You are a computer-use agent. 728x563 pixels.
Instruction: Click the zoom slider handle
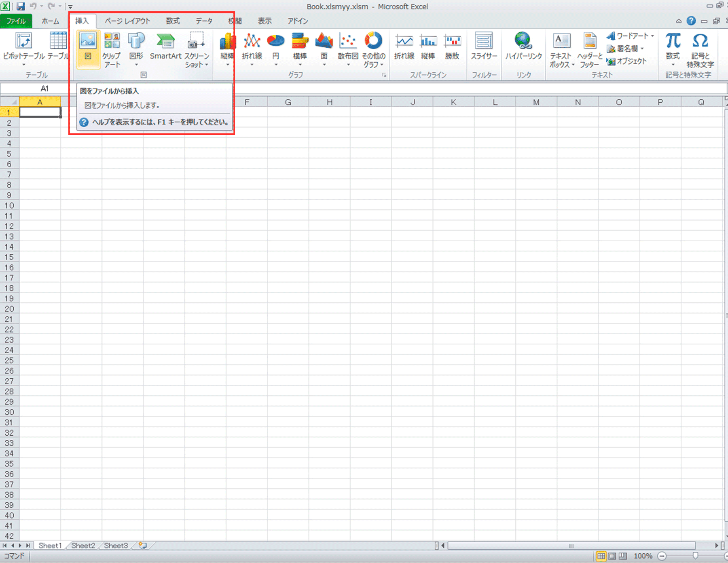(x=695, y=556)
